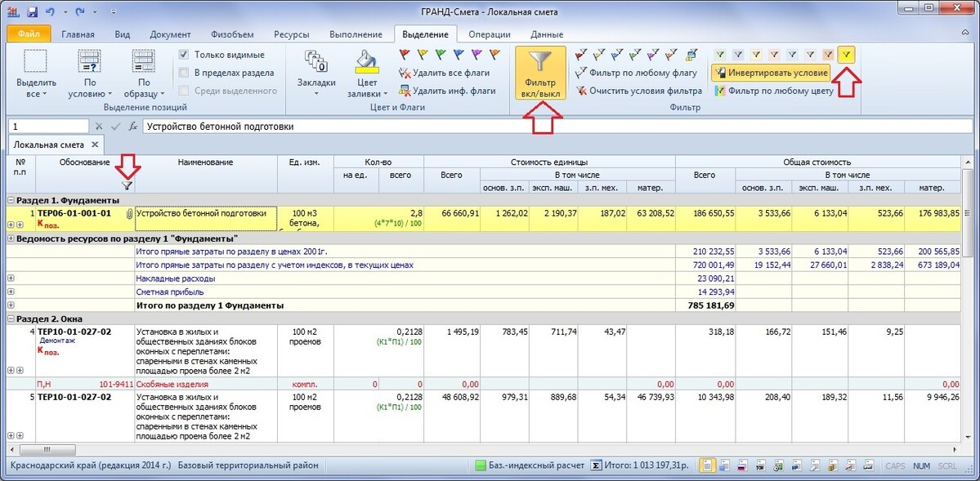980x481 pixels.
Task: Switch to the Главная tab
Action: 78,34
